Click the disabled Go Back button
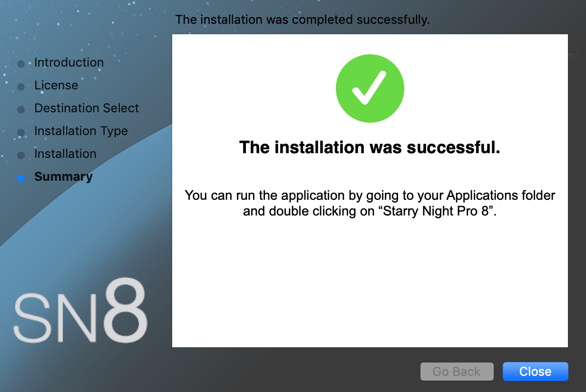The image size is (586, 392). [x=457, y=372]
